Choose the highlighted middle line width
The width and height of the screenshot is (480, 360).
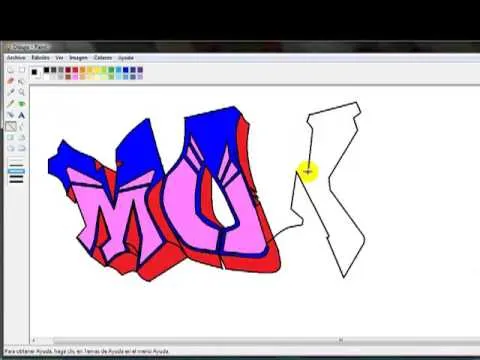click(x=16, y=171)
